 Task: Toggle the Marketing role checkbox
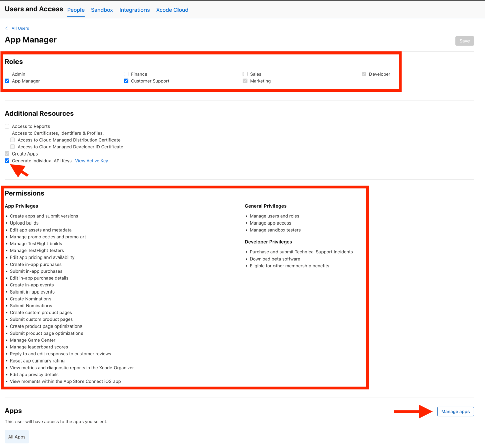245,81
